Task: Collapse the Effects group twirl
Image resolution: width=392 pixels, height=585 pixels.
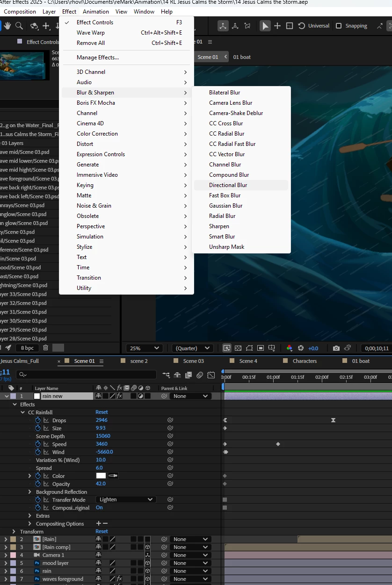Action: (15, 404)
